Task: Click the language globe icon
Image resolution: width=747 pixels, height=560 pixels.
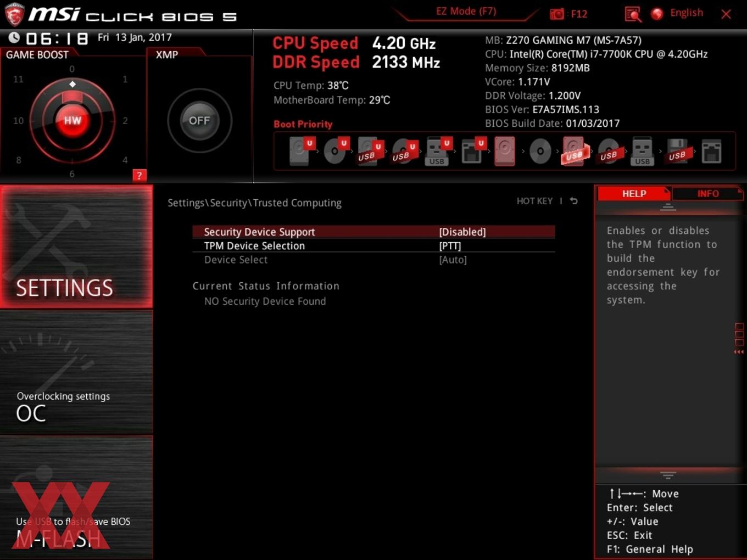Action: tap(657, 14)
